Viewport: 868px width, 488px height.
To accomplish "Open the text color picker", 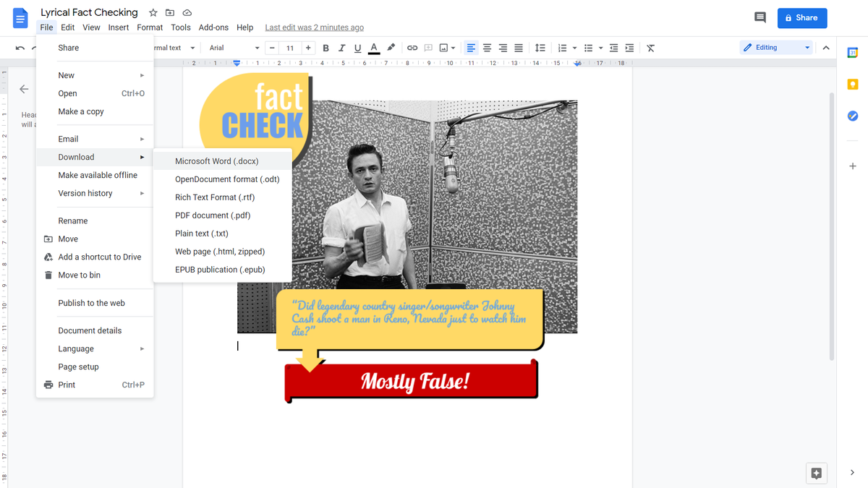I will 373,47.
